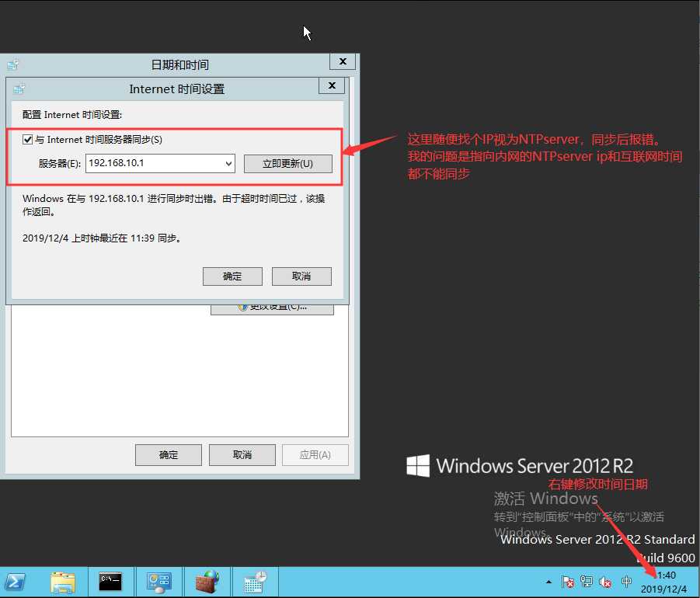The width and height of the screenshot is (700, 598).
Task: Confirm Internet time settings with 确定
Action: (x=232, y=276)
